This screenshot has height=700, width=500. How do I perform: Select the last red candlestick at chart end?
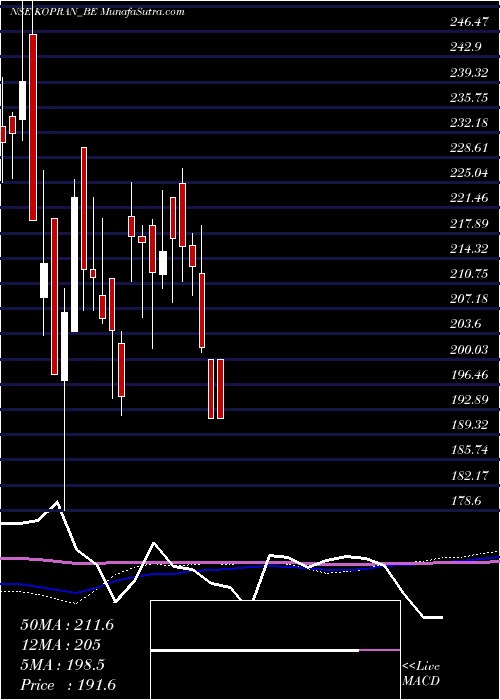coord(220,389)
